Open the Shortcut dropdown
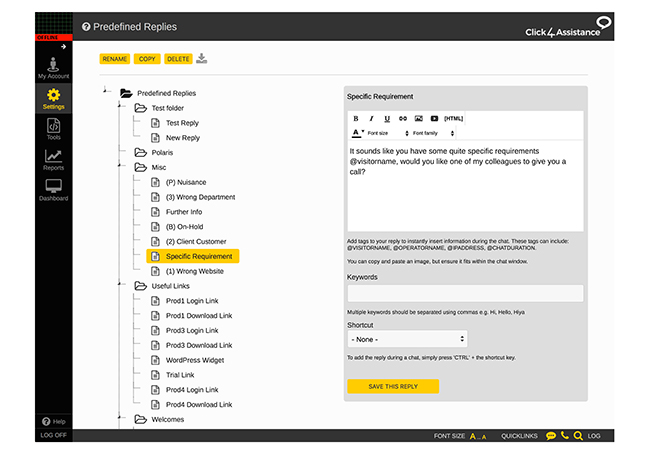 coord(407,340)
